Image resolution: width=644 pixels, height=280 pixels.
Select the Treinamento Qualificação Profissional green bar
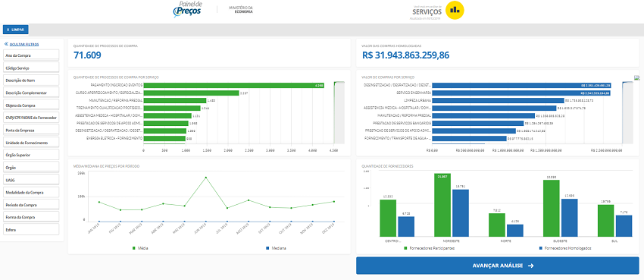(x=172, y=109)
